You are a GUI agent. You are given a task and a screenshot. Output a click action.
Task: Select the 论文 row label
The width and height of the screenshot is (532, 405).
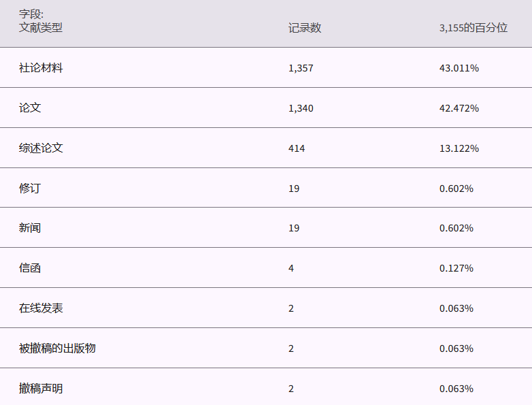pyautogui.click(x=30, y=108)
